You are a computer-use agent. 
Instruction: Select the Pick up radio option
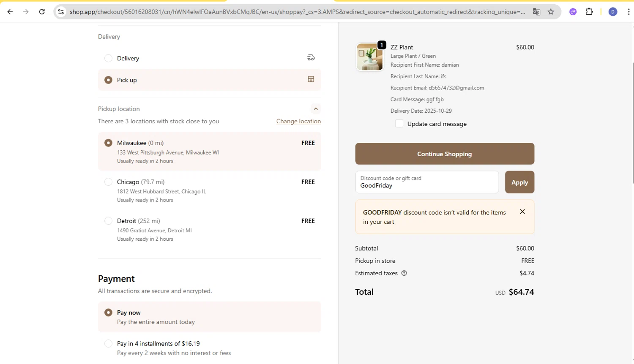[x=109, y=80]
